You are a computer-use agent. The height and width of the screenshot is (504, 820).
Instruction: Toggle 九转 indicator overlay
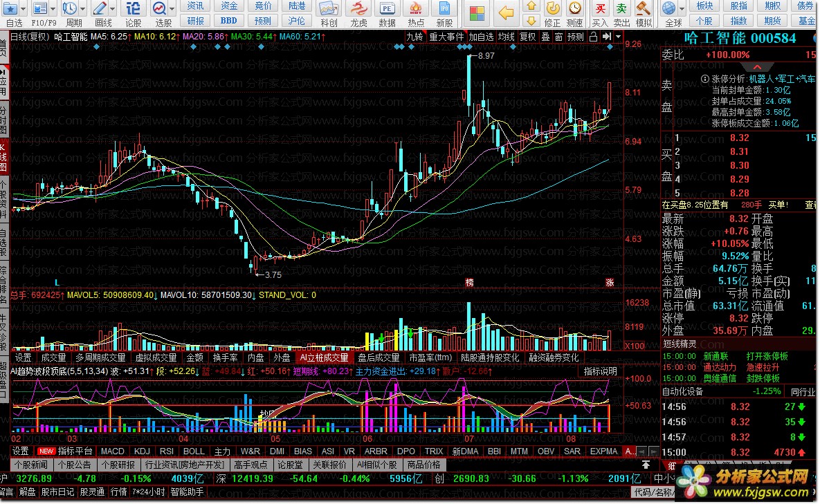point(414,37)
